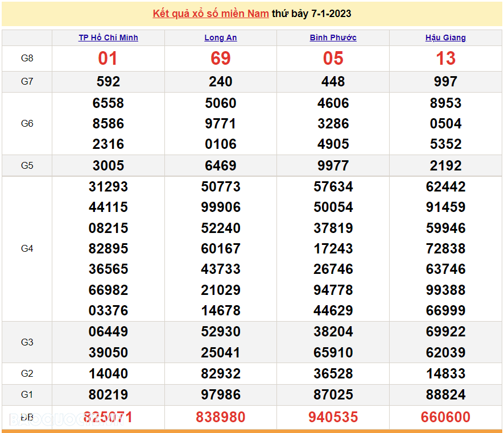Screen dimensions: 504x433
Task: Open the Hậu Giang province link
Action: tap(445, 38)
